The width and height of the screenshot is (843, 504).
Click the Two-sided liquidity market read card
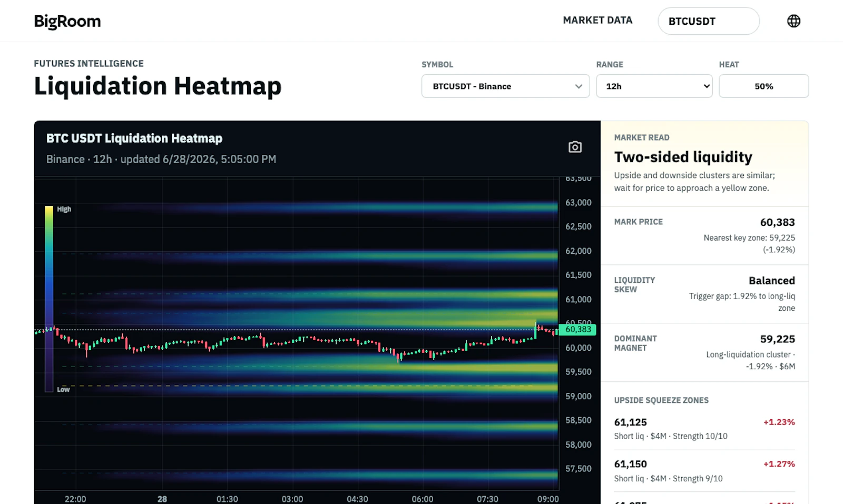click(704, 164)
